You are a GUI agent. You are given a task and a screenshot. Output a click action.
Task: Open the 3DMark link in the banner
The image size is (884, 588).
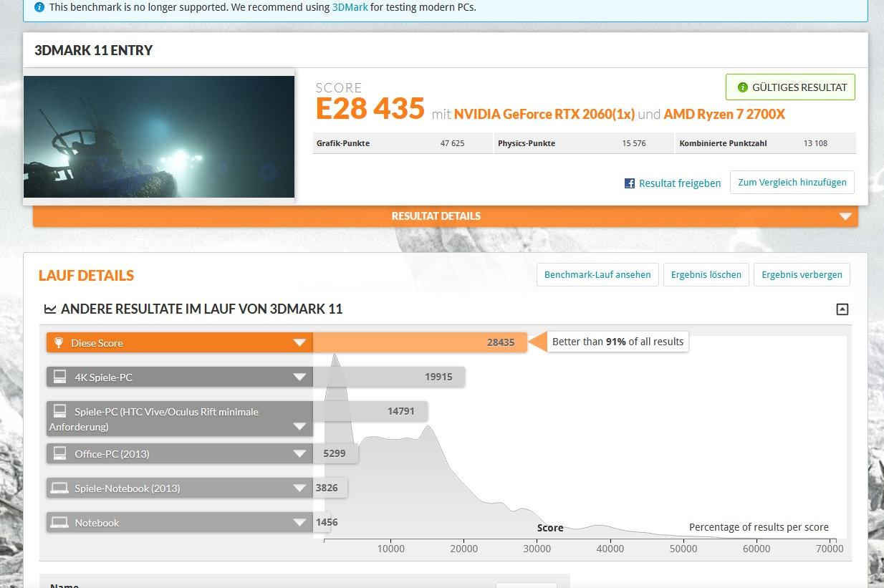pos(350,7)
